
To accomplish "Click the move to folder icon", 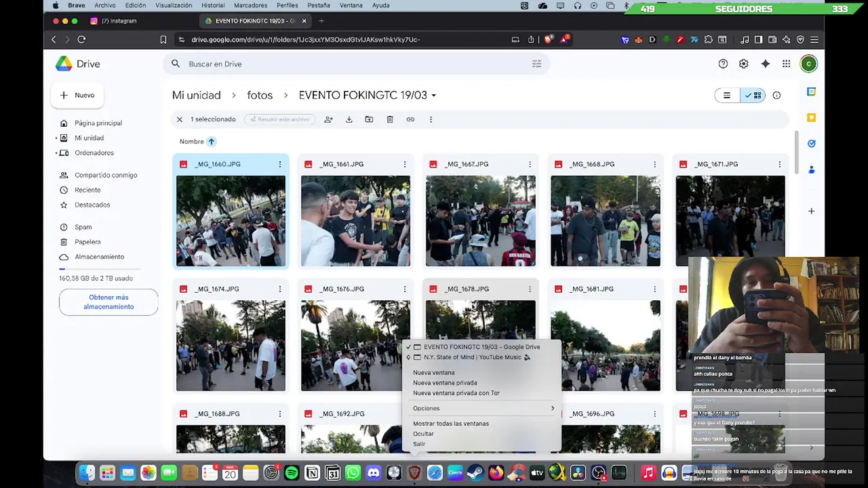I will pos(369,119).
